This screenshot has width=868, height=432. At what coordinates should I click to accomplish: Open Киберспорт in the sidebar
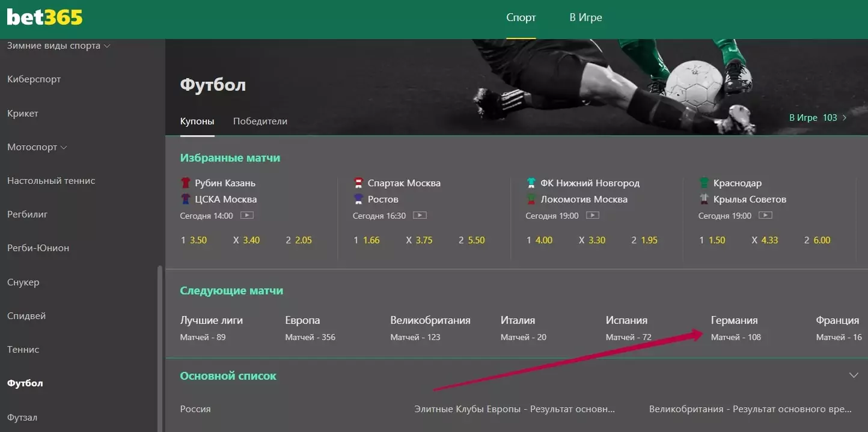[x=34, y=79]
